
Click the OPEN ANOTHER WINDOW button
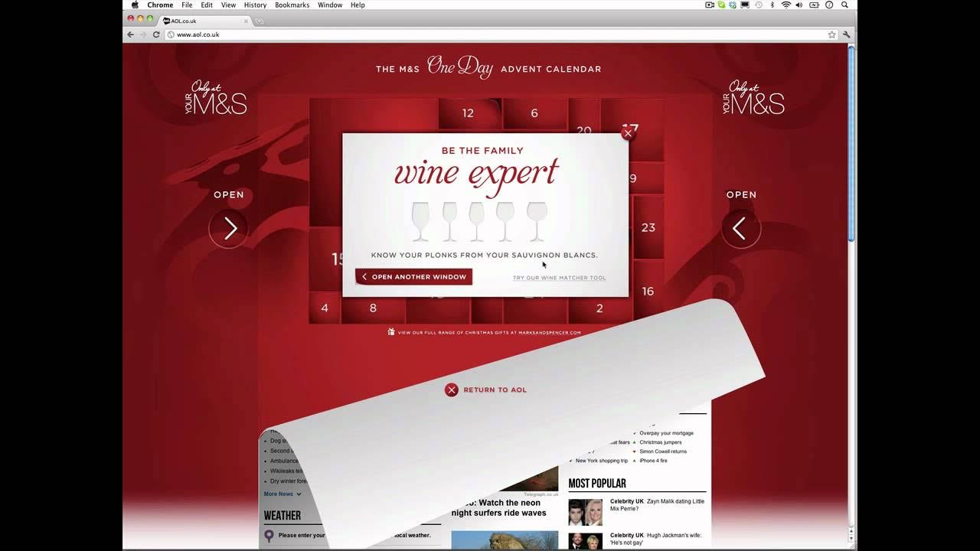[x=413, y=276]
